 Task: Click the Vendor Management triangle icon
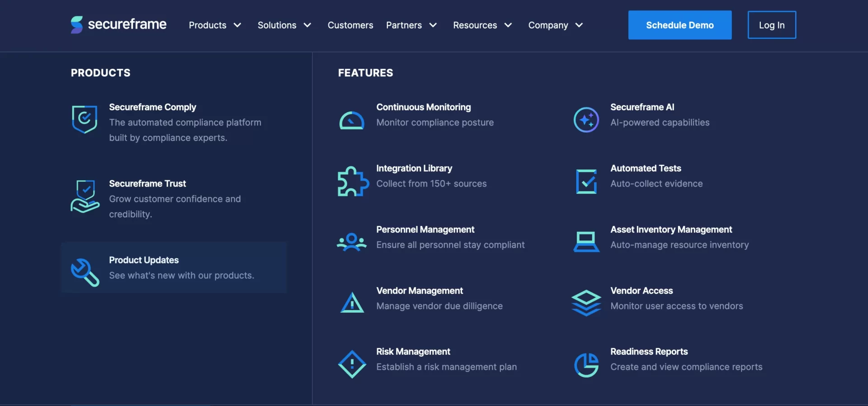tap(352, 302)
